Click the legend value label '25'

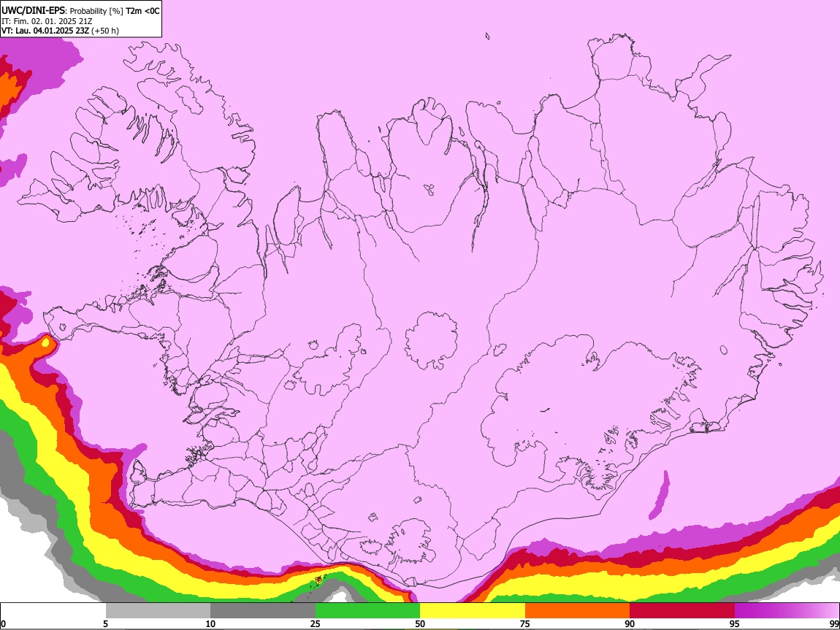pos(316,623)
